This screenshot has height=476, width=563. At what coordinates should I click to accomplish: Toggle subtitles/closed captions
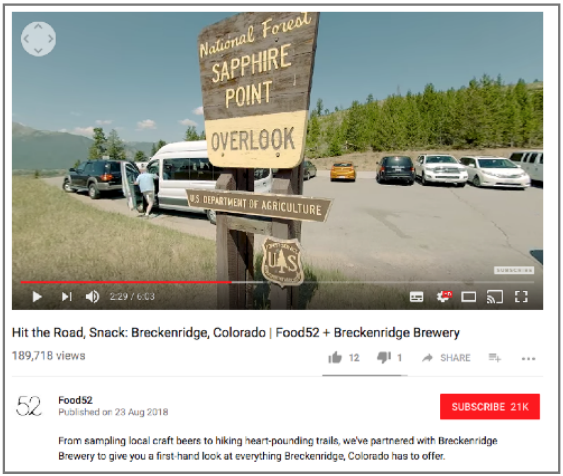[x=417, y=297]
